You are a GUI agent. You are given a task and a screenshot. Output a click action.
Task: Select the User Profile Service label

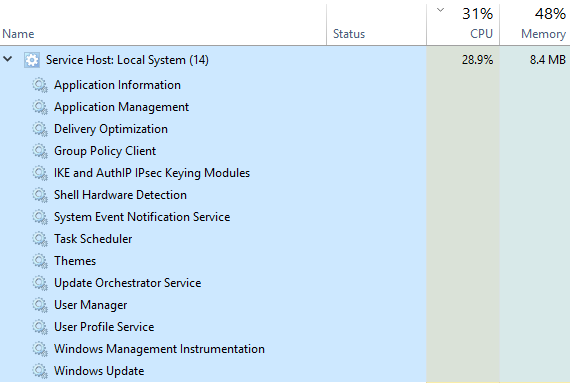(x=104, y=327)
